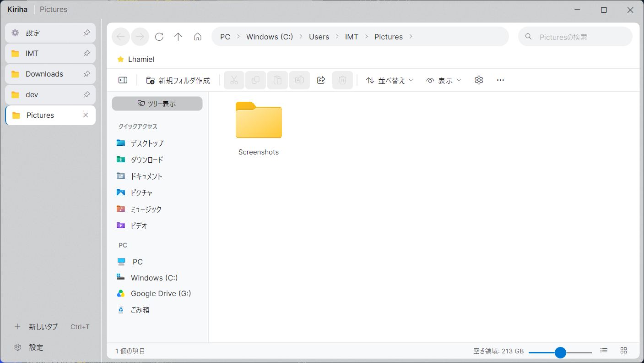Switch to grid view in status bar
The height and width of the screenshot is (363, 644).
[x=623, y=351]
